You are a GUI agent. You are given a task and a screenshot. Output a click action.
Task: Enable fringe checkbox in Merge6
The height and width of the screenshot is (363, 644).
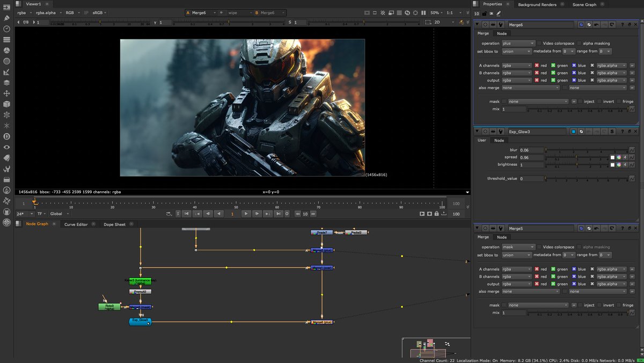click(619, 101)
